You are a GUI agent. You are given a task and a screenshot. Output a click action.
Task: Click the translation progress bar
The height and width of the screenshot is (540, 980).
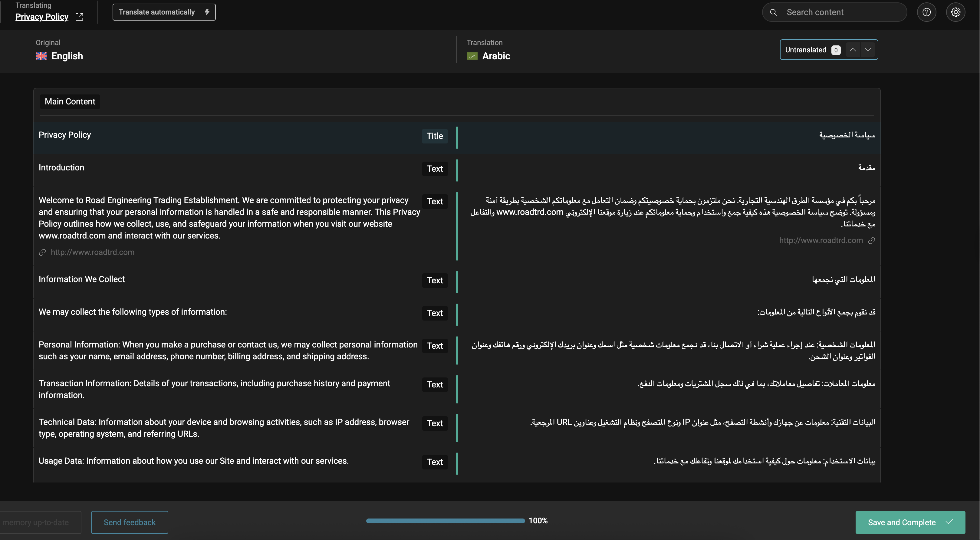(445, 521)
